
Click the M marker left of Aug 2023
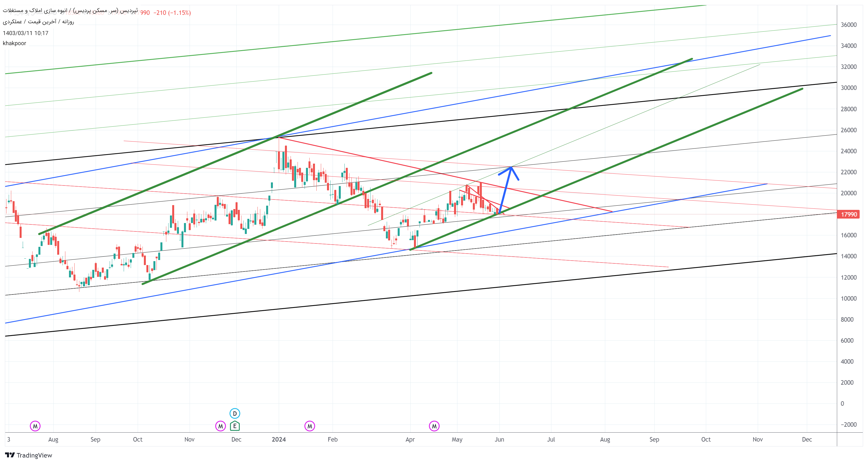[x=35, y=426]
